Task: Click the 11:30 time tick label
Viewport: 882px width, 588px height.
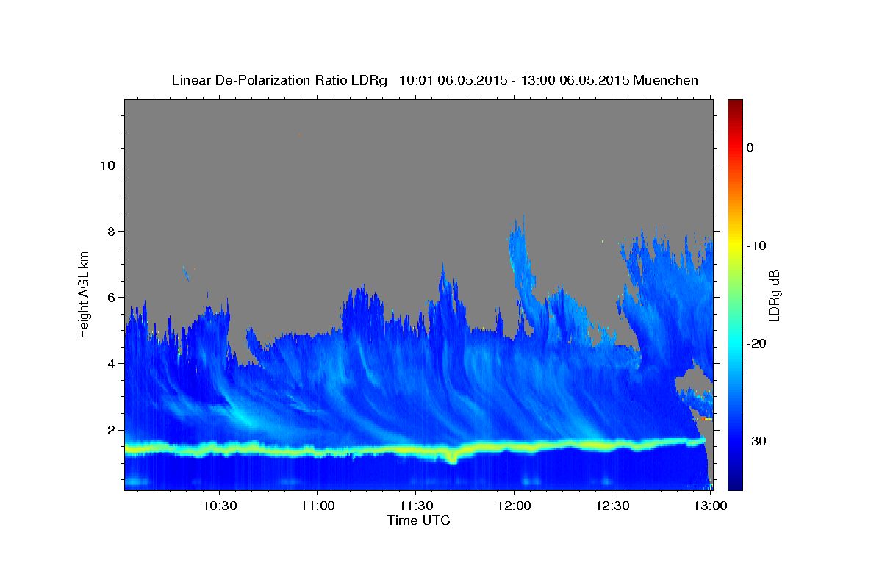Action: tap(415, 506)
